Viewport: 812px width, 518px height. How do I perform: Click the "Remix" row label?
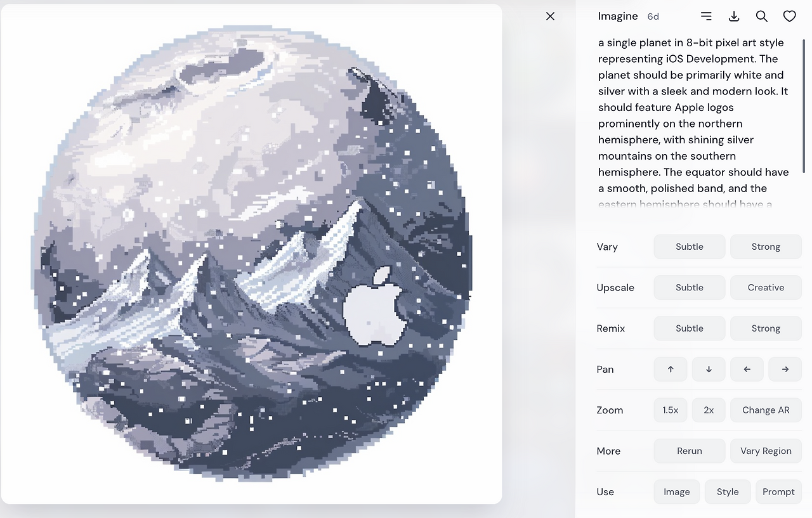pos(611,328)
